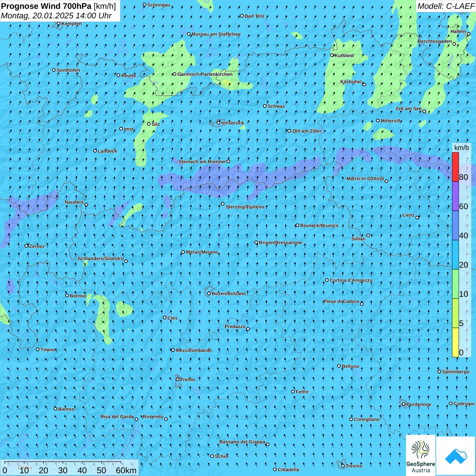This screenshot has width=476, height=476.
Task: Click the 'Cittadella' label
Action: click(289, 470)
